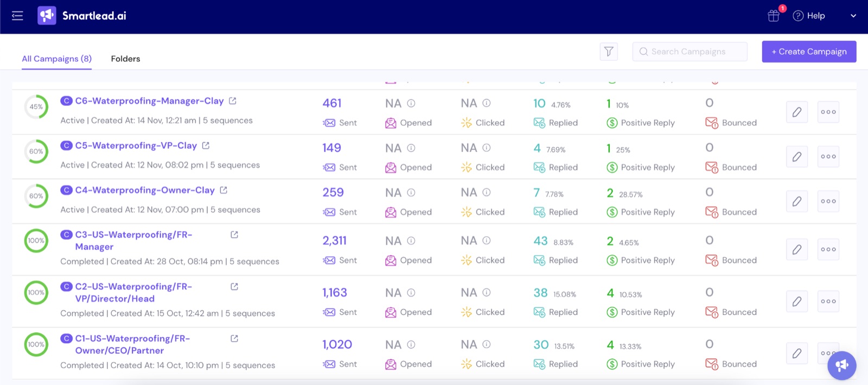Screen dimensions: 868x385
Task: Click the 60% progress ring for C4
Action: point(36,196)
